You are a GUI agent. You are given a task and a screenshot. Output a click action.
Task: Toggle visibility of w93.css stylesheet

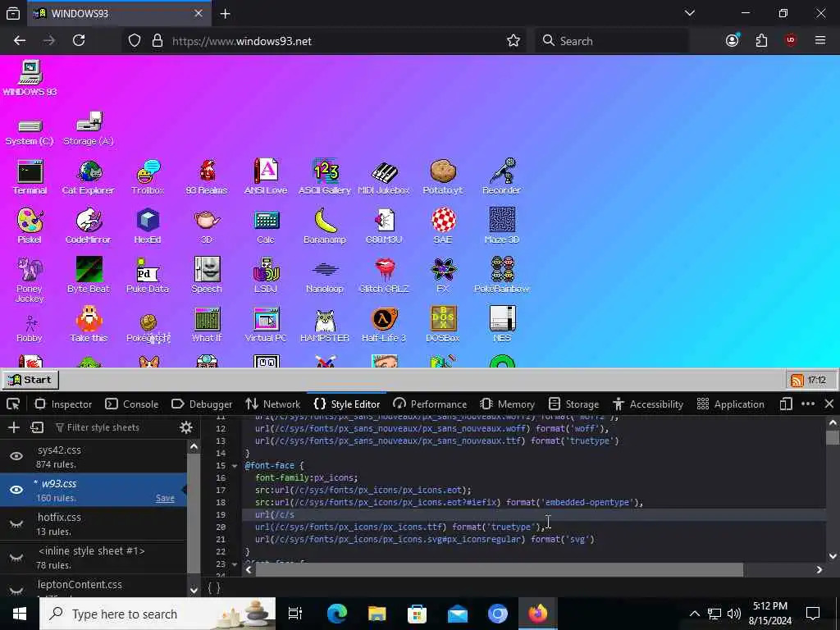16,490
